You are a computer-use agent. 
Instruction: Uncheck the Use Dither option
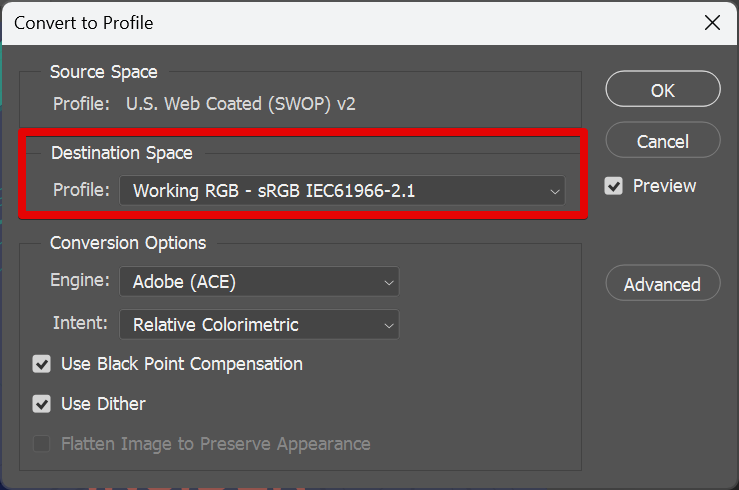(x=42, y=404)
